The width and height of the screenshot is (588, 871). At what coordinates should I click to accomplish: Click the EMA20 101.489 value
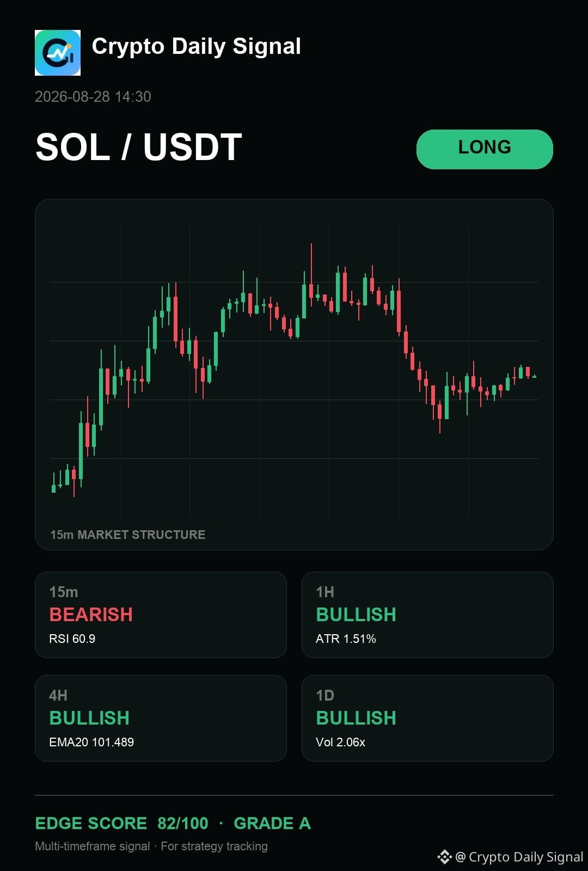(91, 742)
